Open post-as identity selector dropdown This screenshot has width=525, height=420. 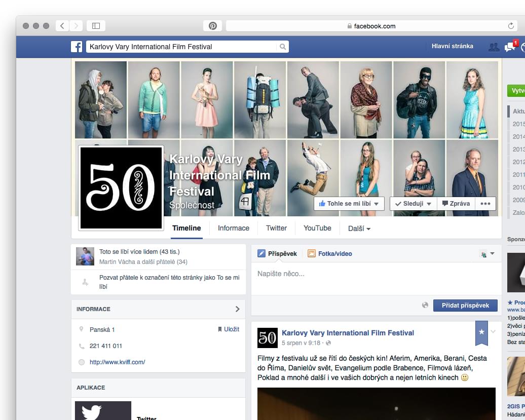(487, 254)
